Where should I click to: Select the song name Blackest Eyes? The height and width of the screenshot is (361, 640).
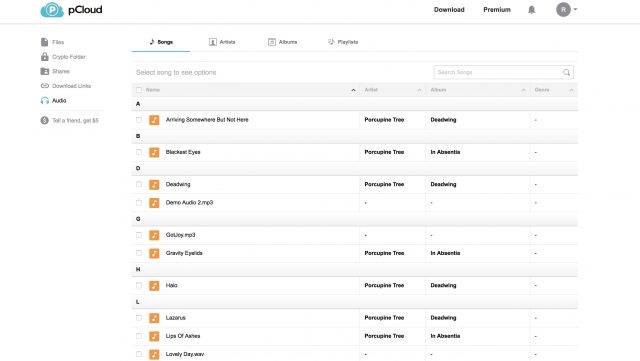coord(183,152)
